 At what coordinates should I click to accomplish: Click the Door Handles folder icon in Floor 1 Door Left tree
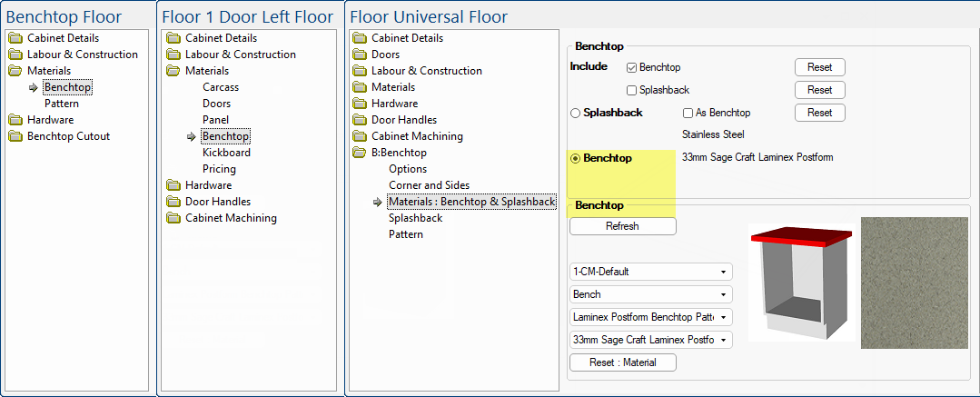tap(173, 202)
